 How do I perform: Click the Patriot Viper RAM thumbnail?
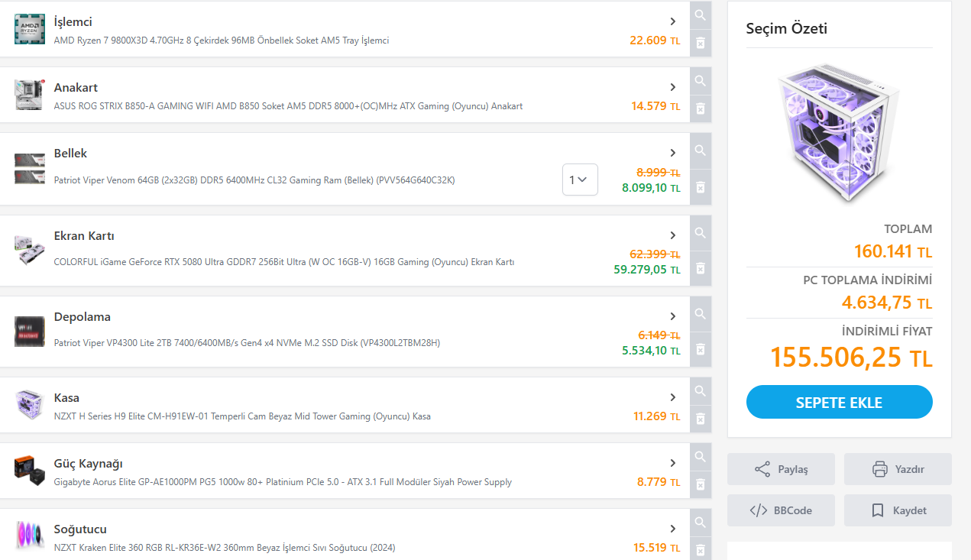point(29,169)
